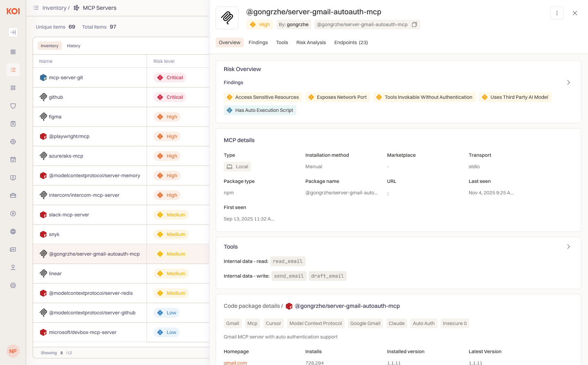Switch to the Findings tab
This screenshot has width=588, height=365.
pyautogui.click(x=258, y=42)
